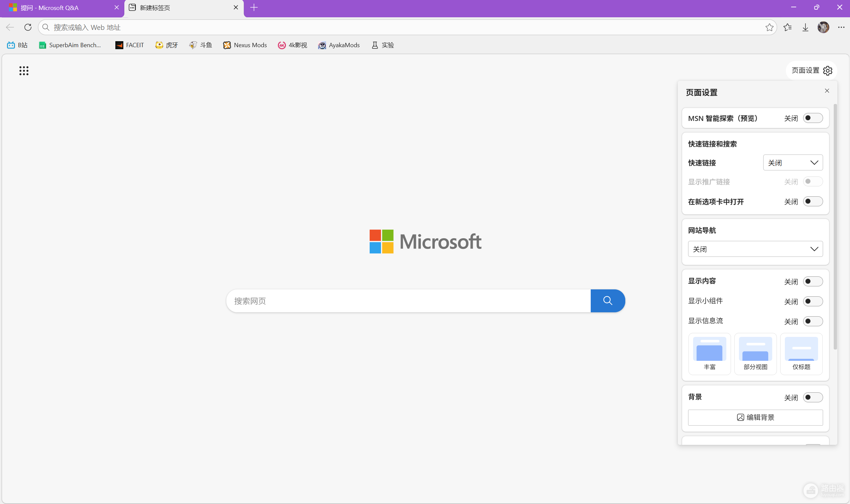Click the user profile avatar
Screen dimensions: 850x504
click(x=823, y=27)
